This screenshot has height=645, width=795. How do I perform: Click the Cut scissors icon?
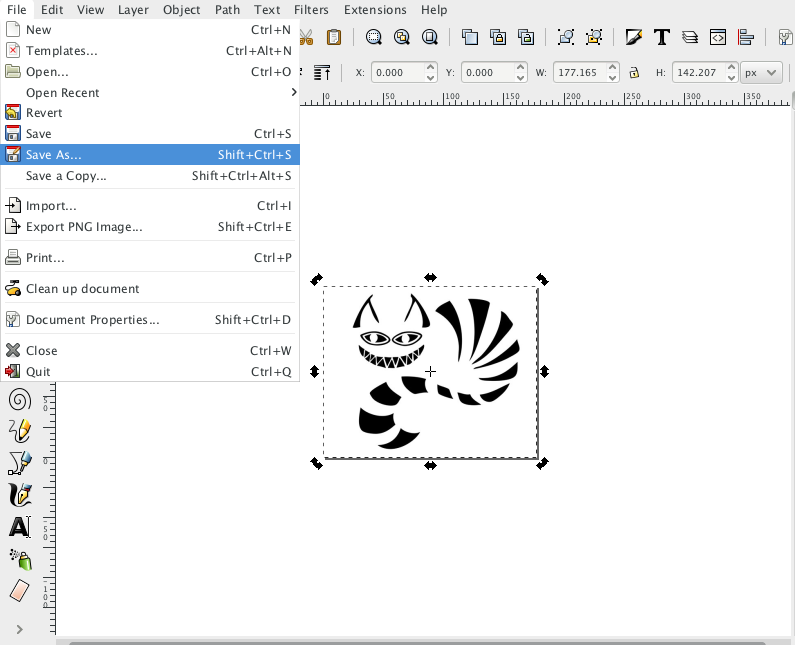pyautogui.click(x=307, y=37)
